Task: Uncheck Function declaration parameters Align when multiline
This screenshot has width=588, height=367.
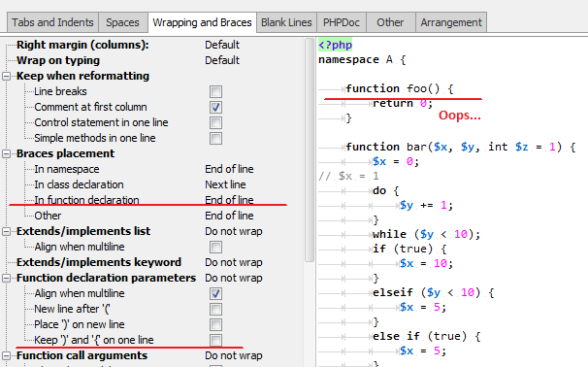Action: pyautogui.click(x=215, y=293)
